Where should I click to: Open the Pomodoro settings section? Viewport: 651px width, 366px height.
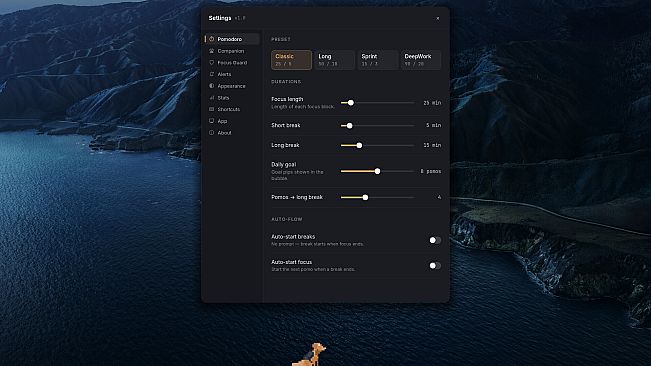[232, 39]
